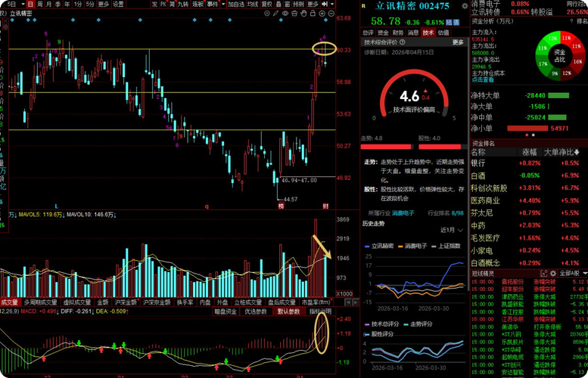Open 更多 periods menu beside 5分
Viewport: 588px width, 378px height.
coord(103,4)
